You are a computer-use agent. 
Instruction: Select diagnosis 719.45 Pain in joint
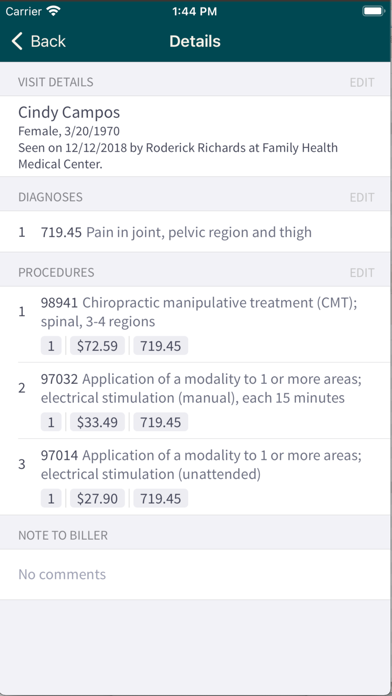pyautogui.click(x=196, y=232)
